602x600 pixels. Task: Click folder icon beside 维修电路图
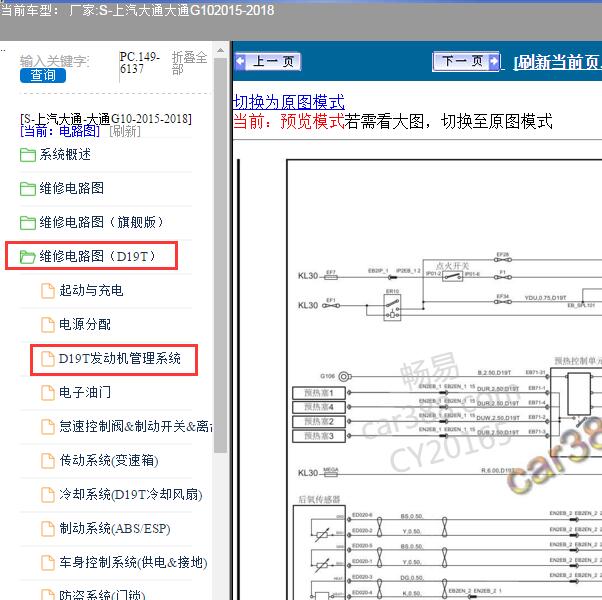click(x=28, y=188)
